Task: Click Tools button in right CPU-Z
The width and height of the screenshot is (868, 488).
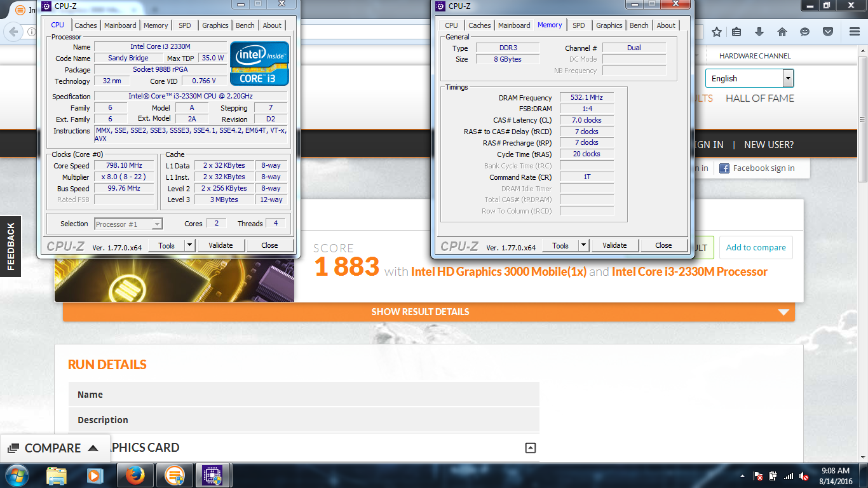Action: (x=560, y=245)
